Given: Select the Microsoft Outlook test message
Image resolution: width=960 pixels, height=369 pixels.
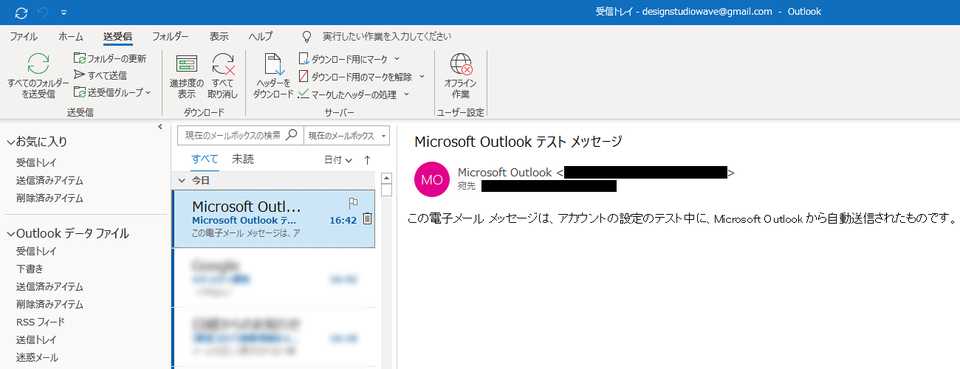Looking at the screenshot, I should click(x=274, y=219).
